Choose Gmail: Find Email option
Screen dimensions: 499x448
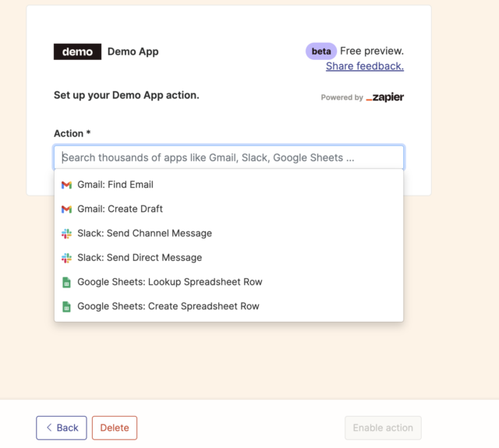tap(228, 185)
